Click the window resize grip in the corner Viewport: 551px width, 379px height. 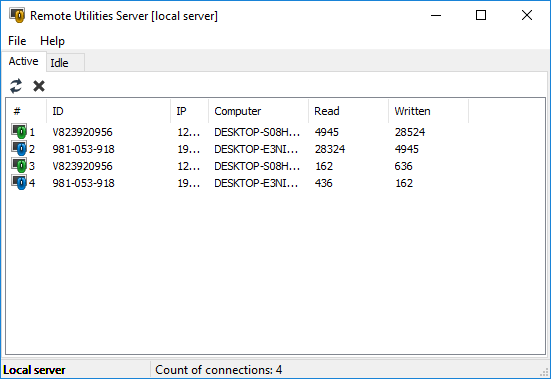pyautogui.click(x=545, y=372)
